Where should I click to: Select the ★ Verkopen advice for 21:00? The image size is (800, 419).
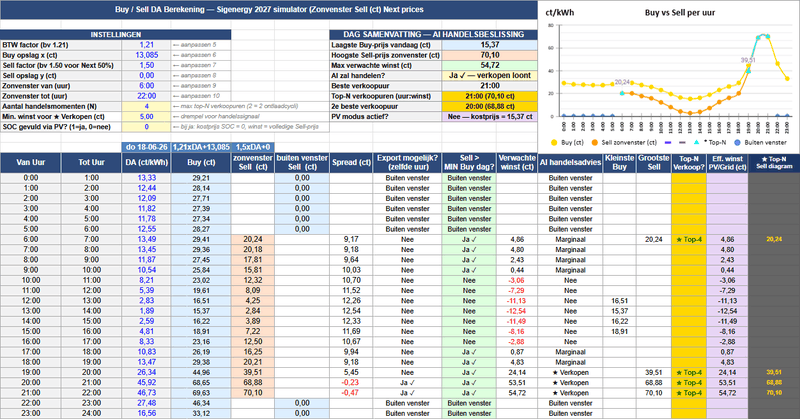click(x=570, y=393)
